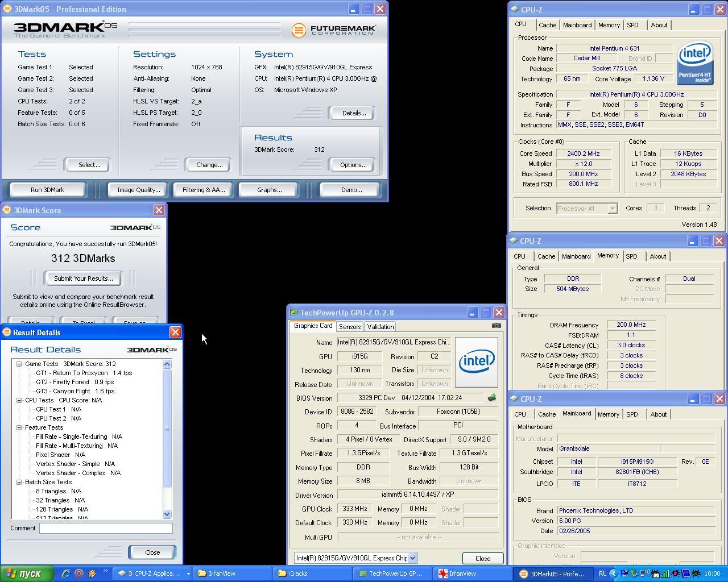The height and width of the screenshot is (582, 728).
Task: Open the Russian Start (пуск) button
Action: click(x=27, y=573)
